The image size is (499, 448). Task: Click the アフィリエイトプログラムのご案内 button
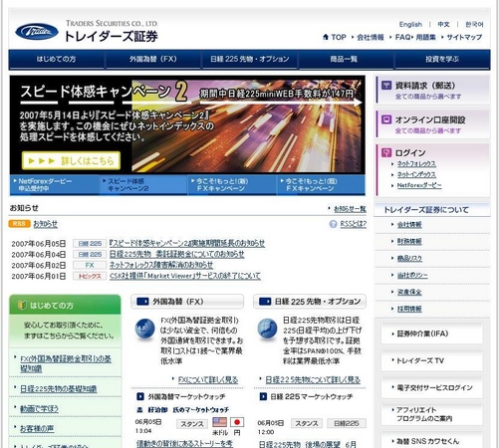(x=432, y=414)
